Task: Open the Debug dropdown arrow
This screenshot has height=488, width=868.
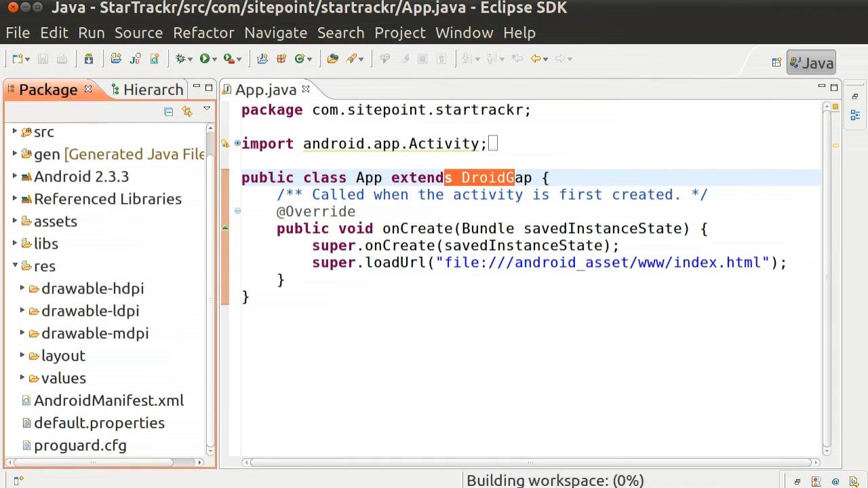Action: 190,60
